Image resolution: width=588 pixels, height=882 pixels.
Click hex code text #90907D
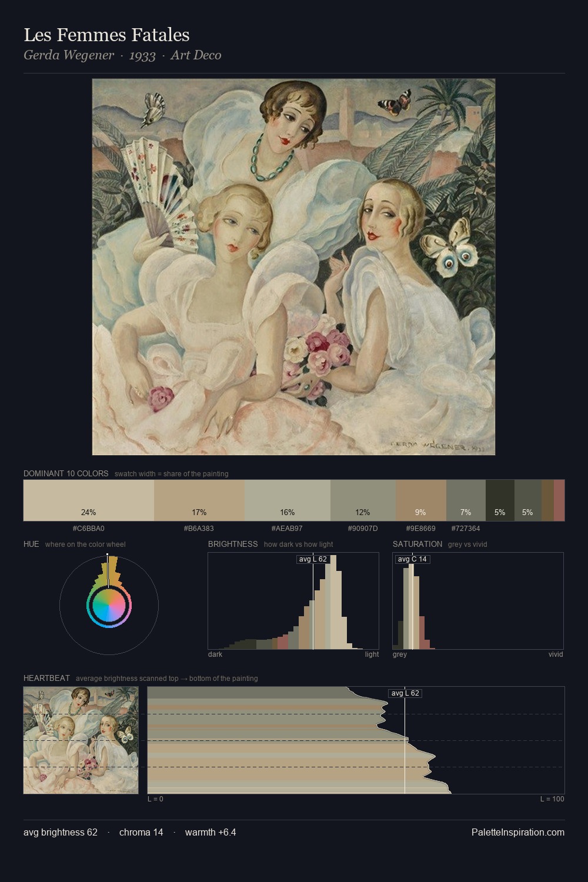pos(363,529)
